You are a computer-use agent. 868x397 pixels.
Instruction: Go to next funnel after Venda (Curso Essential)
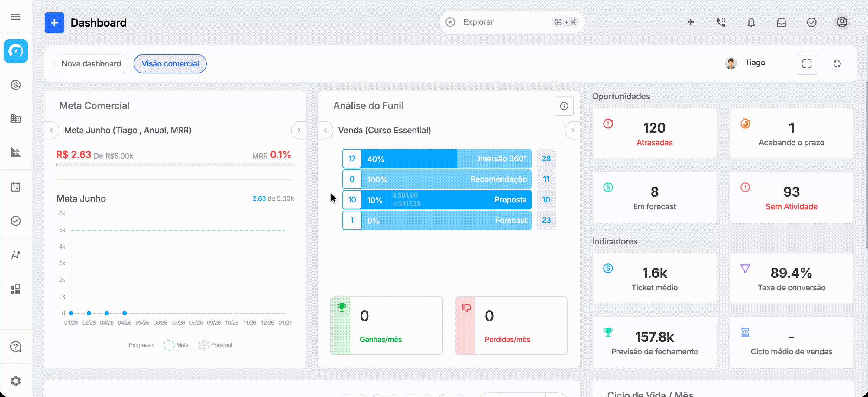click(x=572, y=130)
